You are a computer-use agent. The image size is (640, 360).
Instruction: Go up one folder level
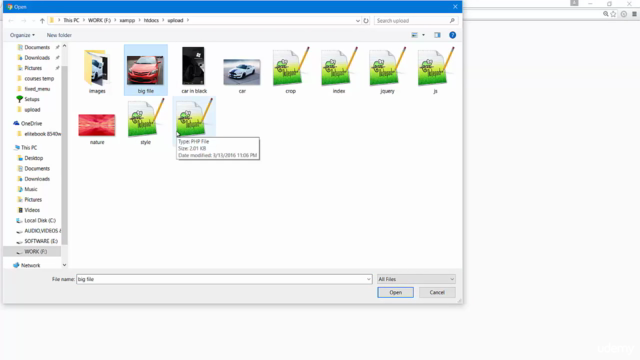[x=42, y=20]
